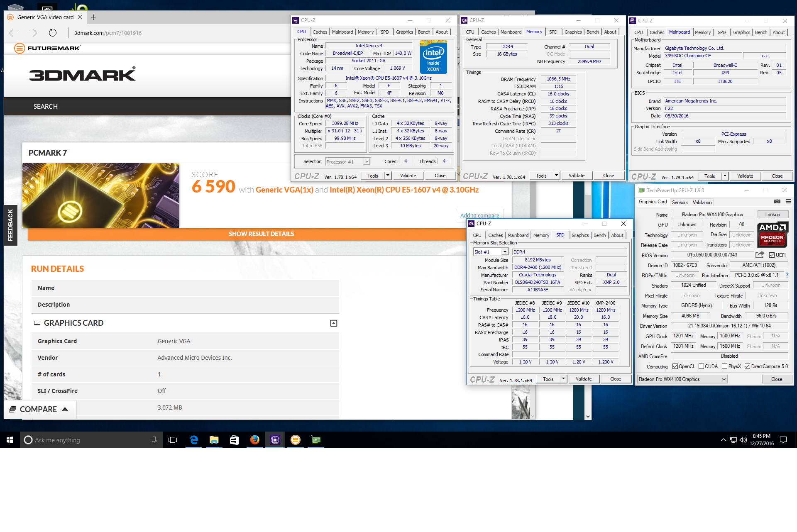Take GPU-Z screenshot via camera icon

click(x=777, y=202)
